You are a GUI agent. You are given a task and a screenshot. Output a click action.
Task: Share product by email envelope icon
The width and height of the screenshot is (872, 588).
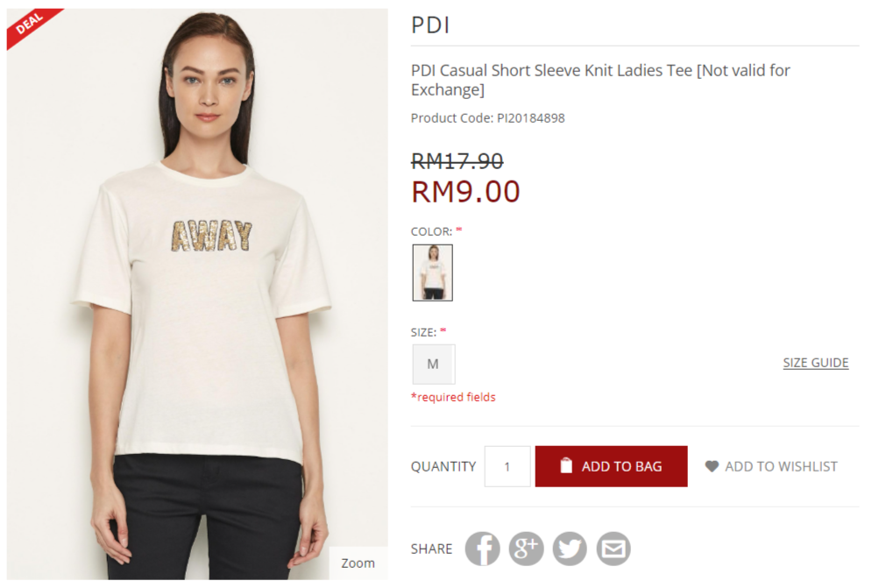coord(613,549)
